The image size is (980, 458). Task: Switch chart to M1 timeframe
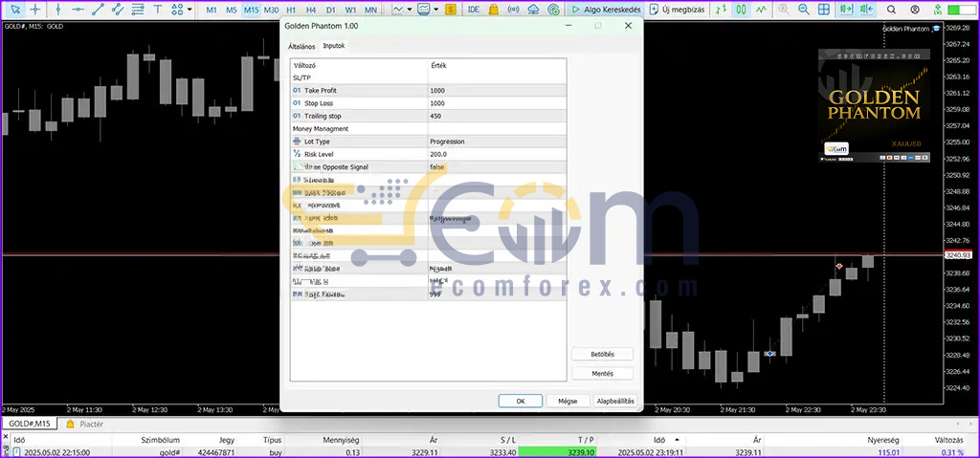click(x=212, y=10)
